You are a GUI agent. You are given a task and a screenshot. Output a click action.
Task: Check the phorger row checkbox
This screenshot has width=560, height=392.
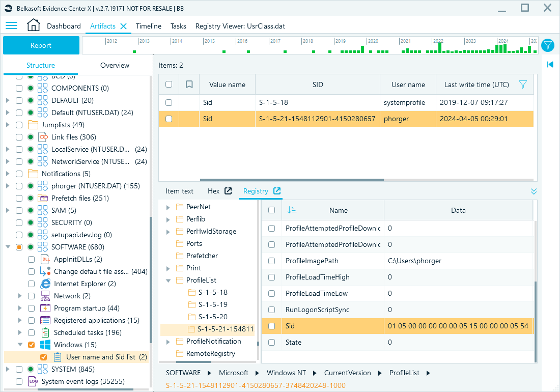[169, 119]
